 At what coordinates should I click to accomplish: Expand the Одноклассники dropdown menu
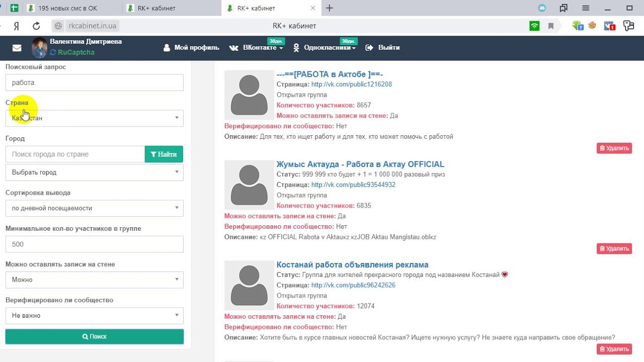(325, 48)
